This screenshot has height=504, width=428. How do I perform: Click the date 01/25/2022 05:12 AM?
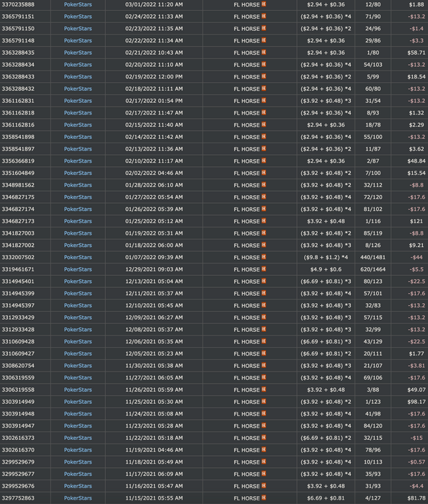(154, 221)
